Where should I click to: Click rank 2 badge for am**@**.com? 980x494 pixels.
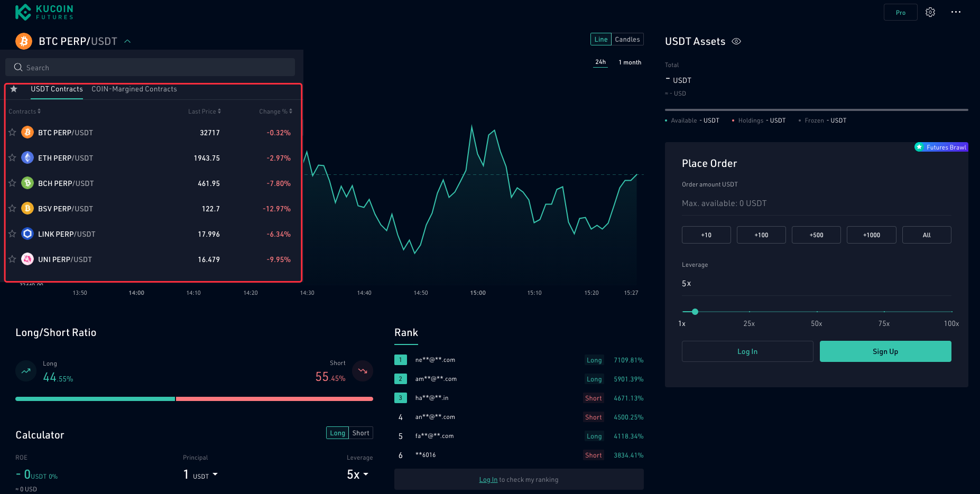coord(400,379)
